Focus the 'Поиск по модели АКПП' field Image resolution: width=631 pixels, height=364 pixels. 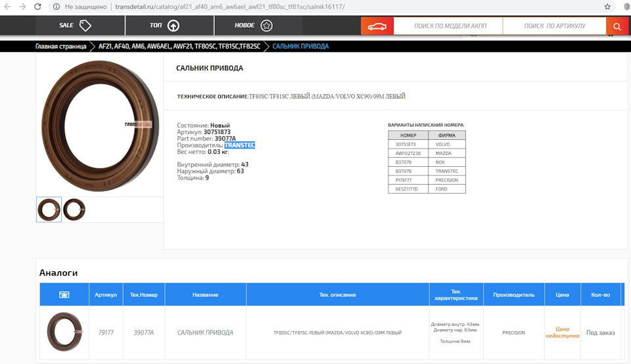pos(448,26)
